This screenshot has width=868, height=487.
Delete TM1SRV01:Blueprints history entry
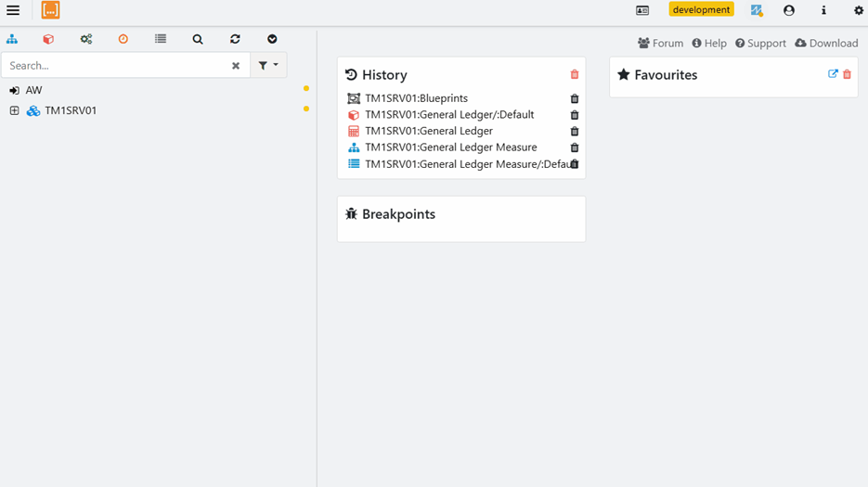click(575, 98)
